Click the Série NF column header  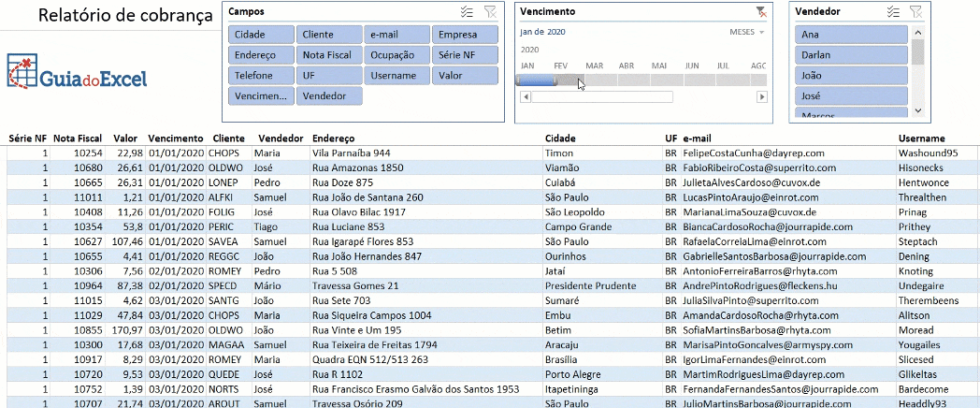pos(27,138)
